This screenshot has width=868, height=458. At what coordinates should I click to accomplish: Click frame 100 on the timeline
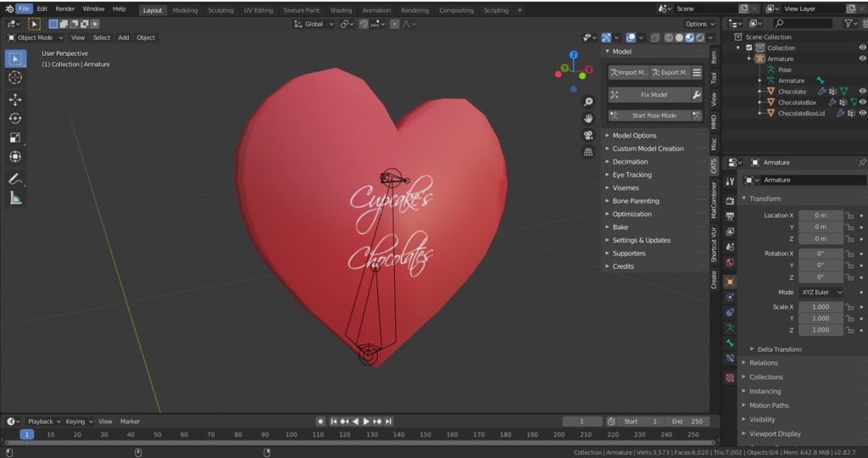click(291, 434)
